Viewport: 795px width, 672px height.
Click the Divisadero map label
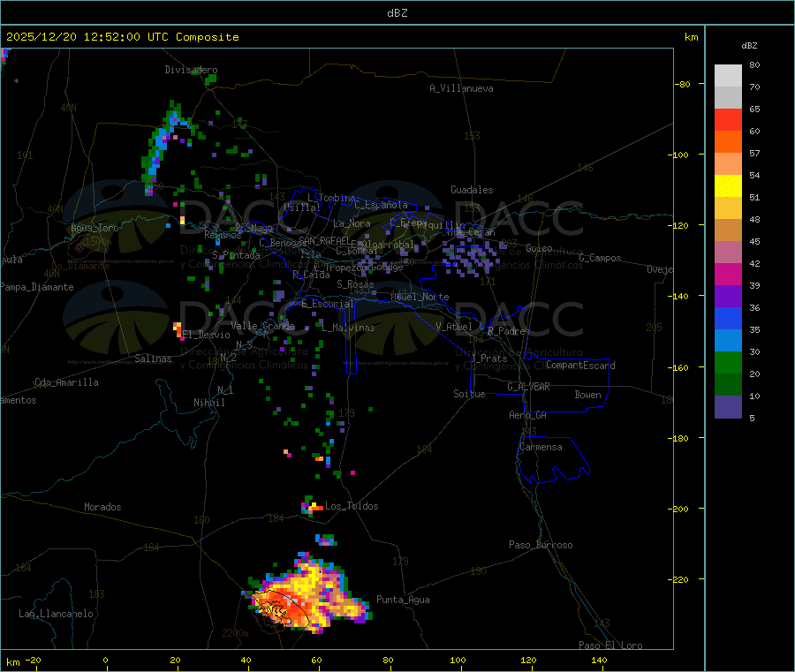tap(191, 70)
